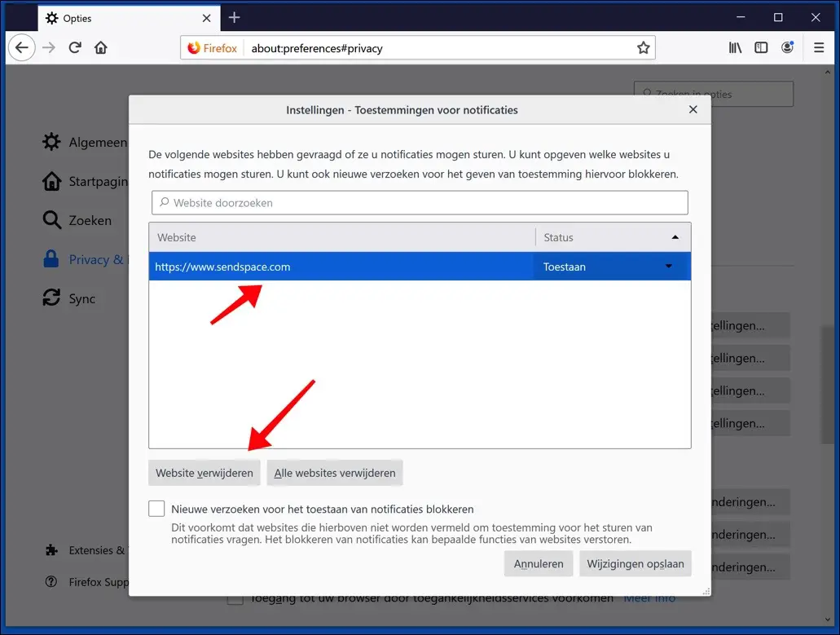Open the home page icon

point(101,48)
